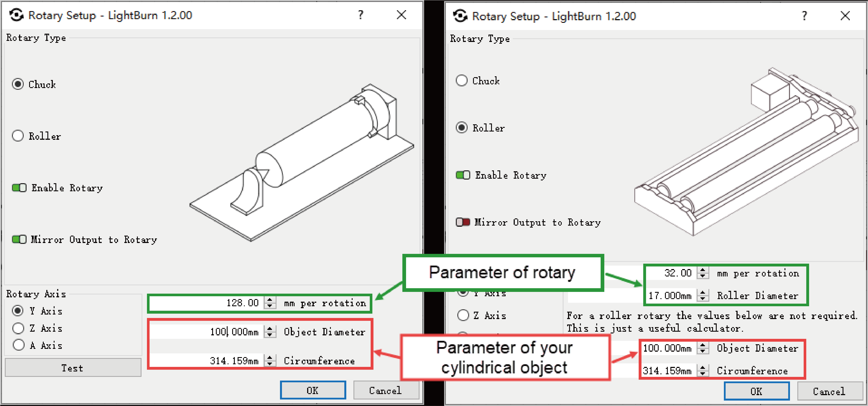The width and height of the screenshot is (868, 406).
Task: Select A Axis in left dialog
Action: [x=37, y=345]
